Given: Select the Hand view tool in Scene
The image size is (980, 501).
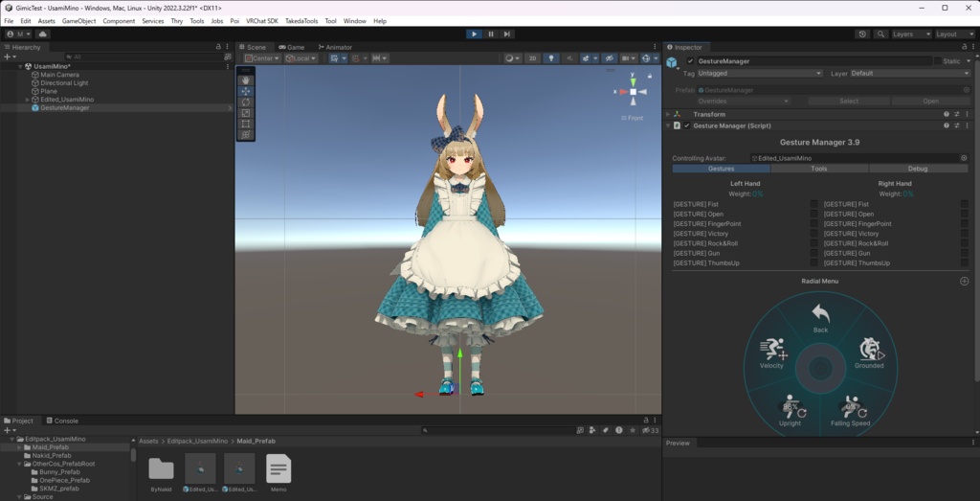Looking at the screenshot, I should click(246, 80).
